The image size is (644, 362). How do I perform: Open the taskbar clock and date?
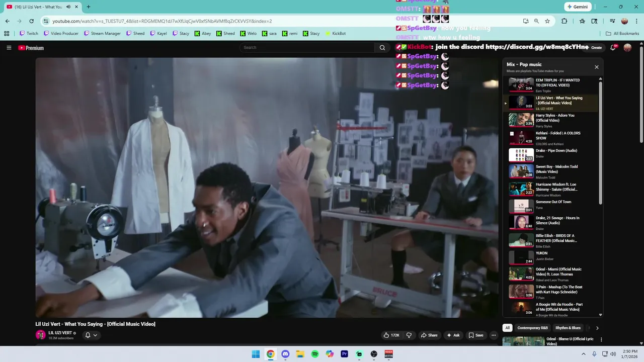point(630,354)
